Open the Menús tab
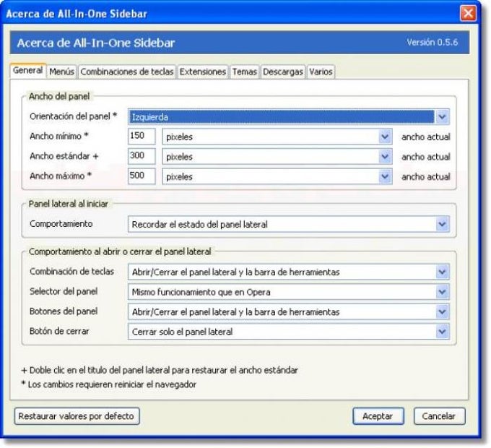This screenshot has width=491, height=448. [x=61, y=72]
